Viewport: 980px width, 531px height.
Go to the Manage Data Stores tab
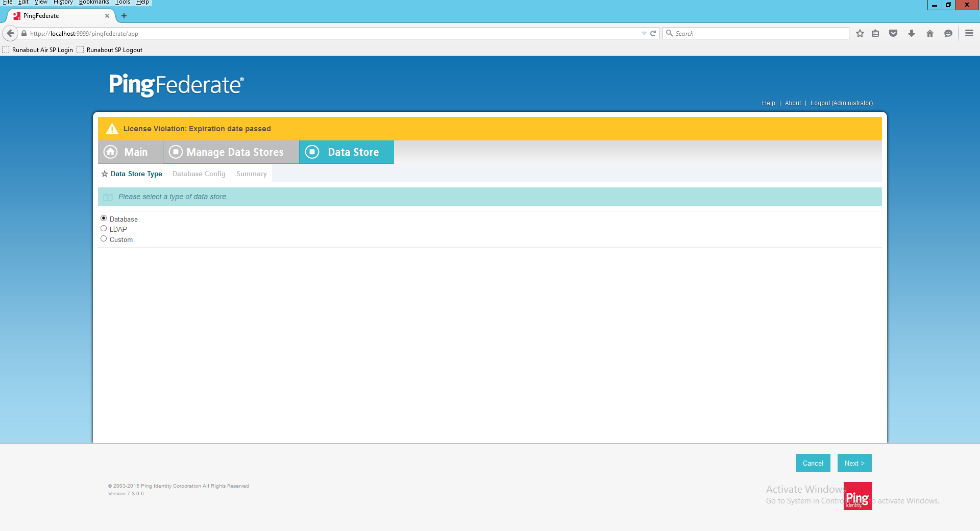[x=231, y=152]
